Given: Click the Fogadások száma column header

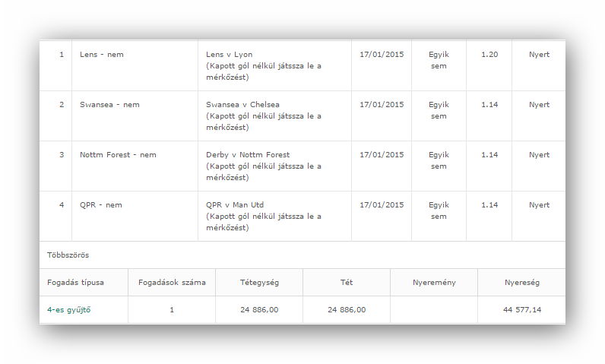Looking at the screenshot, I should click(x=172, y=283).
